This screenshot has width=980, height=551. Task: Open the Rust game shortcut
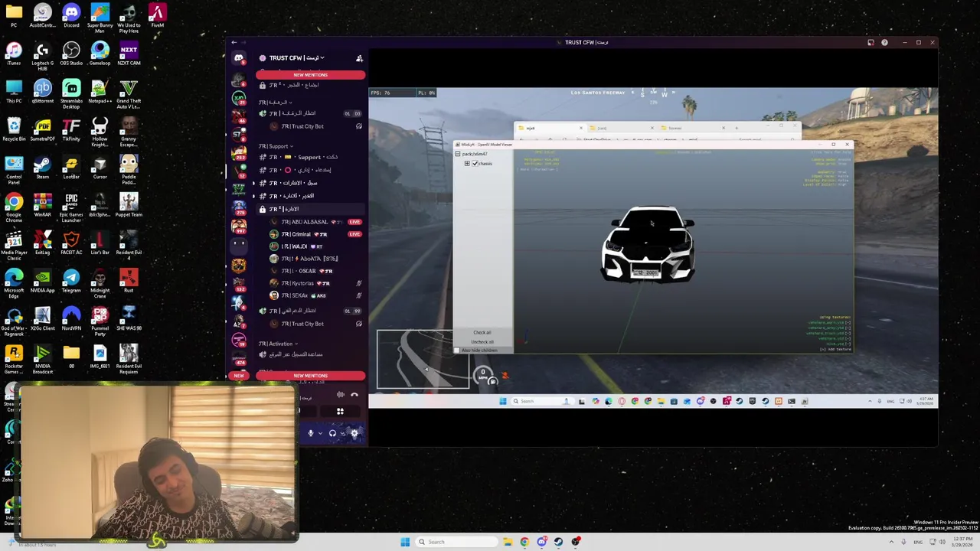[x=129, y=281]
